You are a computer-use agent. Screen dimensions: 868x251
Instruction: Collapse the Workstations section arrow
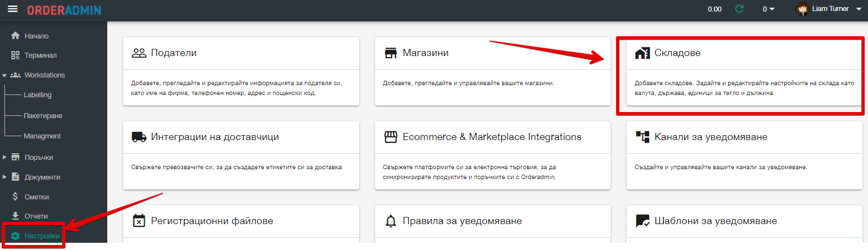(x=4, y=75)
